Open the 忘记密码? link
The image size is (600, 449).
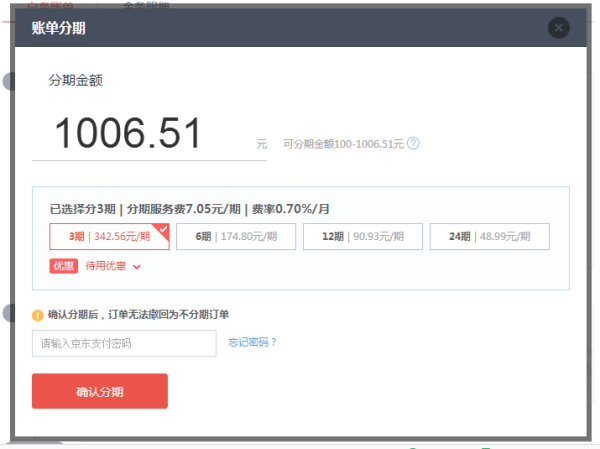point(252,342)
